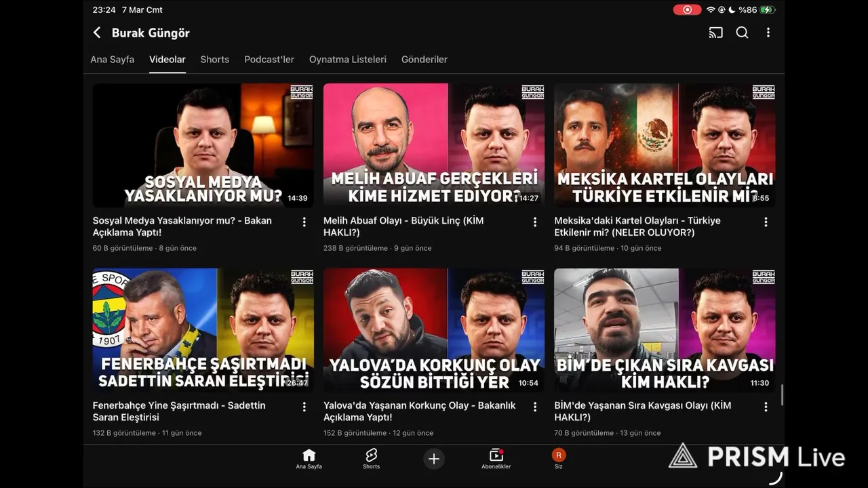This screenshot has height=488, width=868.
Task: Open options for Sosyal Medya Yasaklanıyor mu video
Action: (x=304, y=222)
